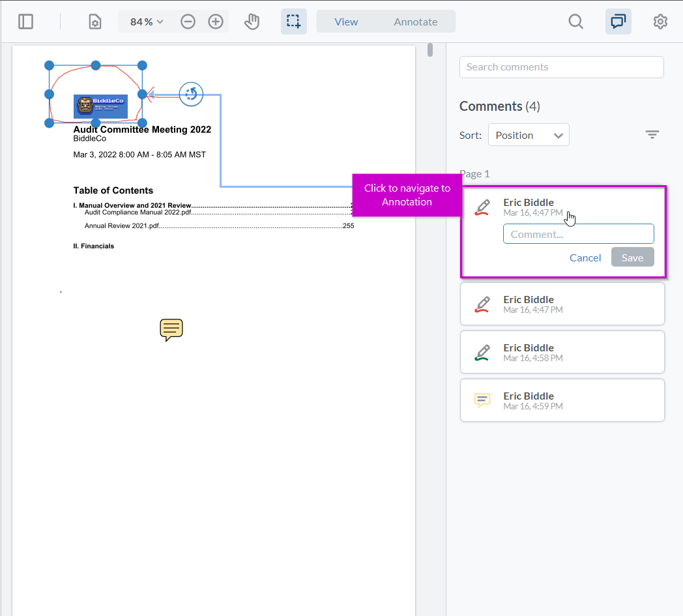Viewport: 683px width, 616px height.
Task: Click the top-middle resize handle of annotation
Action: pyautogui.click(x=96, y=65)
